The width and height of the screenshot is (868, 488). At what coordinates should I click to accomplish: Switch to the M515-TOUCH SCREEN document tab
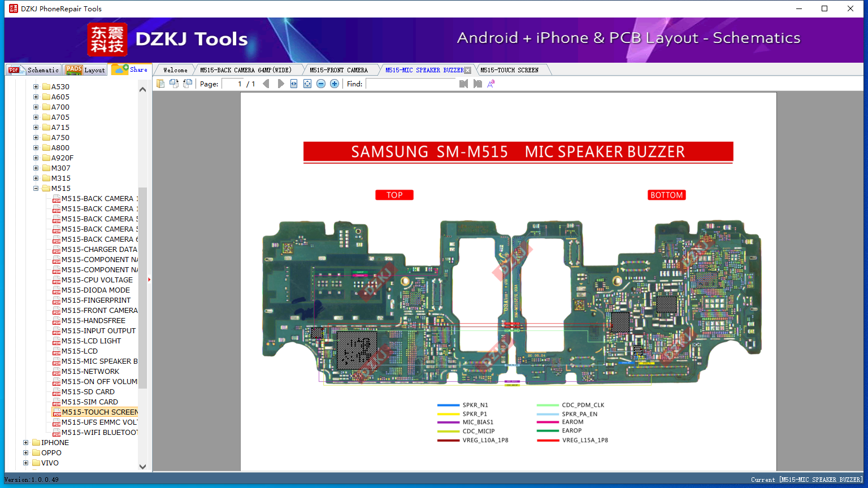509,70
